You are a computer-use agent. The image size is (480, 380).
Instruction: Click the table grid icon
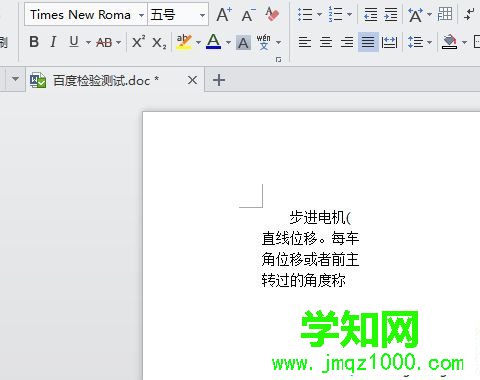tap(445, 14)
